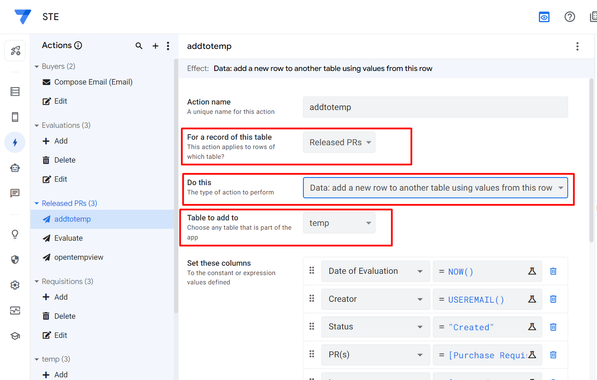Open expression assistant for Status column
Image resolution: width=597 pixels, height=380 pixels.
coord(532,327)
